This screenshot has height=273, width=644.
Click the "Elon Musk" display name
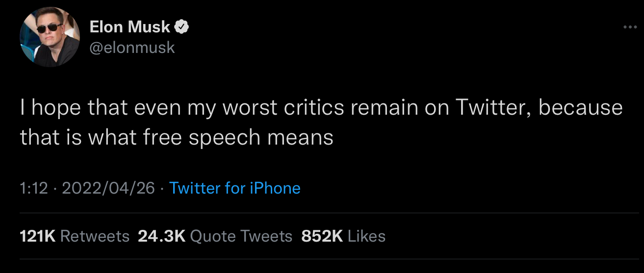130,27
